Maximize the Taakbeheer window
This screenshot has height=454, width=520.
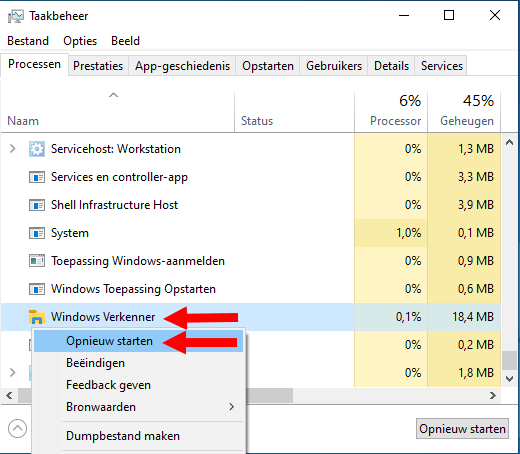[x=449, y=15]
